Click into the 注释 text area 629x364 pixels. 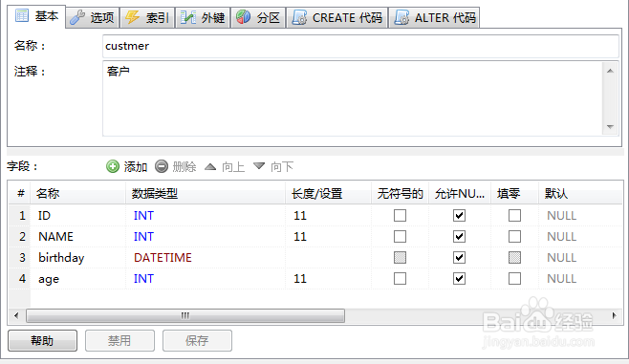coord(352,98)
